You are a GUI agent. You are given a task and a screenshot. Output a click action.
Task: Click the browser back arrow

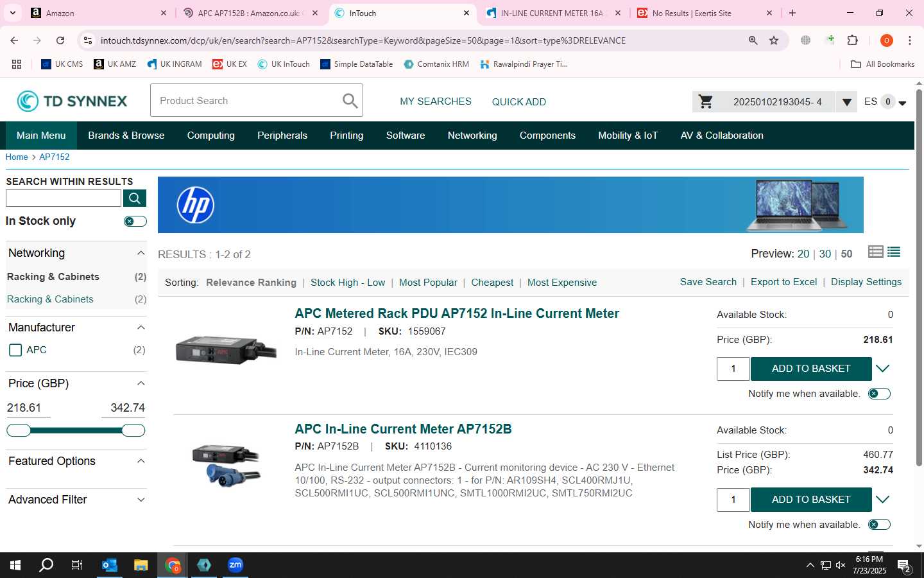(14, 40)
